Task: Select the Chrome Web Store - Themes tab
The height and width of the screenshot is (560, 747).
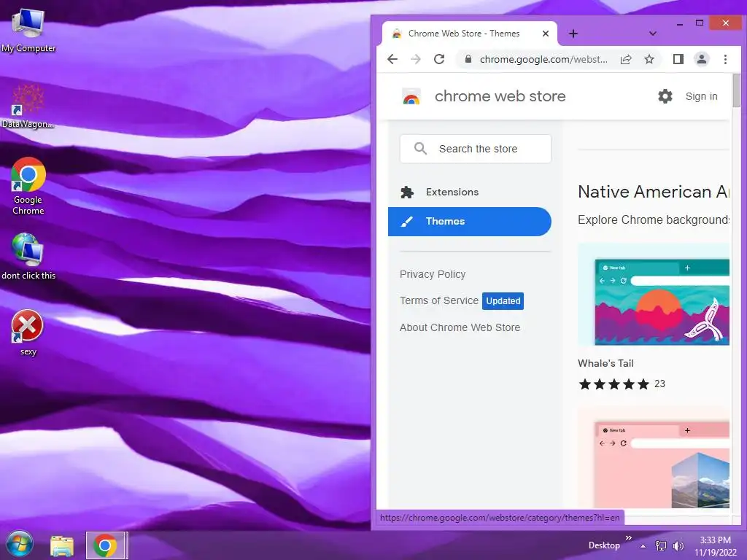Action: [x=469, y=34]
